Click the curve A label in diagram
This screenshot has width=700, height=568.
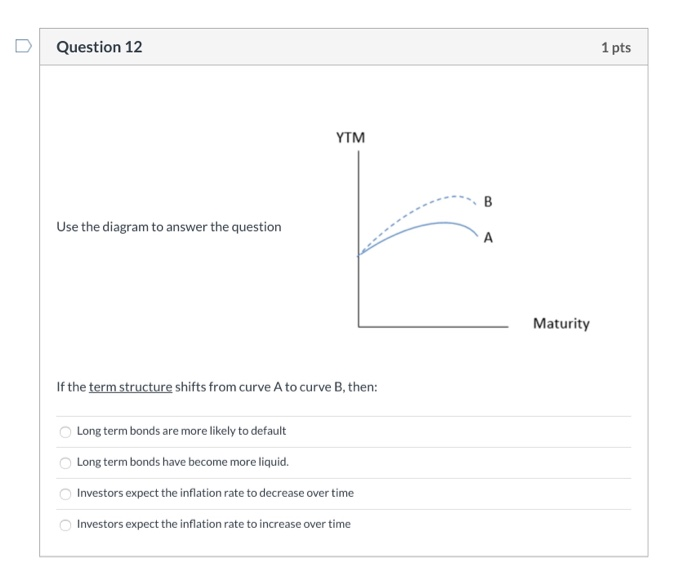(x=488, y=238)
